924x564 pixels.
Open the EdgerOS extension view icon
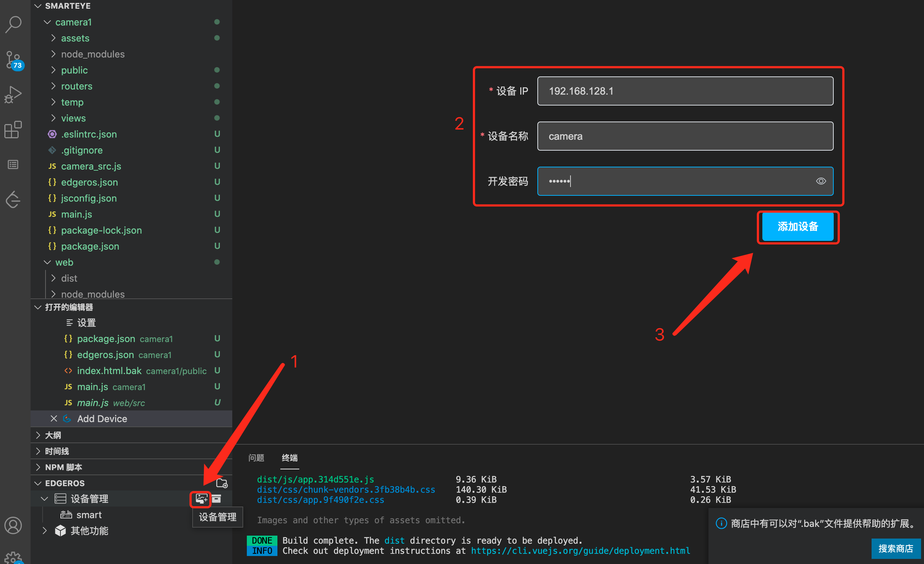click(x=13, y=199)
